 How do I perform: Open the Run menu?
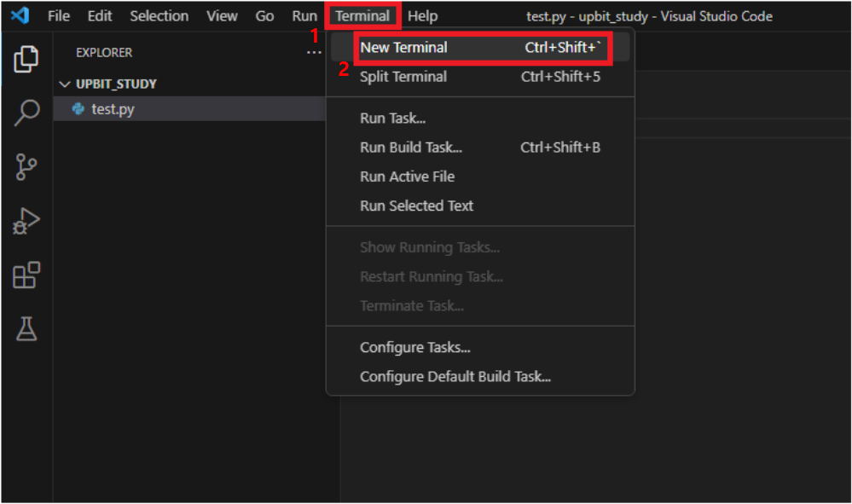tap(304, 16)
